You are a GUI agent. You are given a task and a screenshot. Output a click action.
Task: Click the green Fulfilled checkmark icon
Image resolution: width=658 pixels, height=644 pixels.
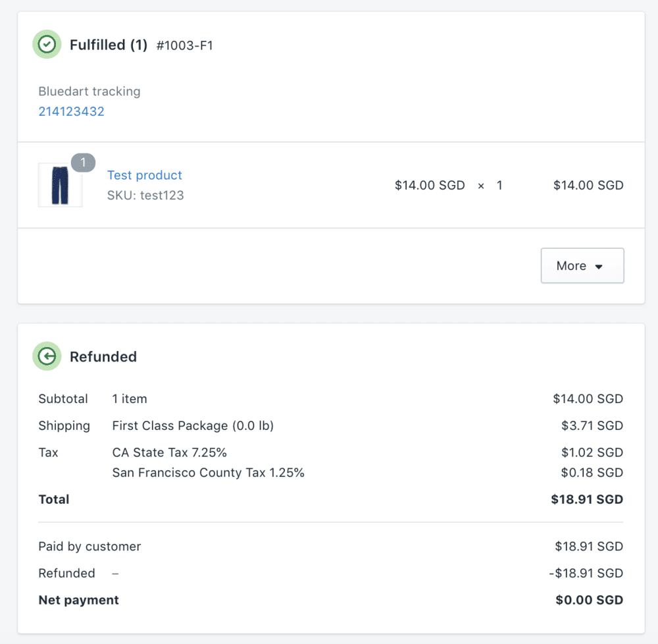47,45
